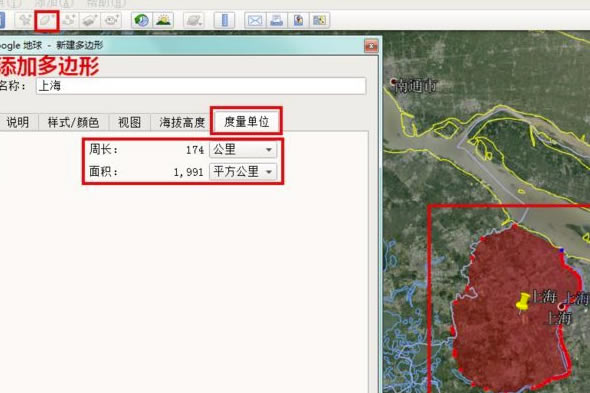Switch to the 样式/颜色 tab

pos(73,122)
